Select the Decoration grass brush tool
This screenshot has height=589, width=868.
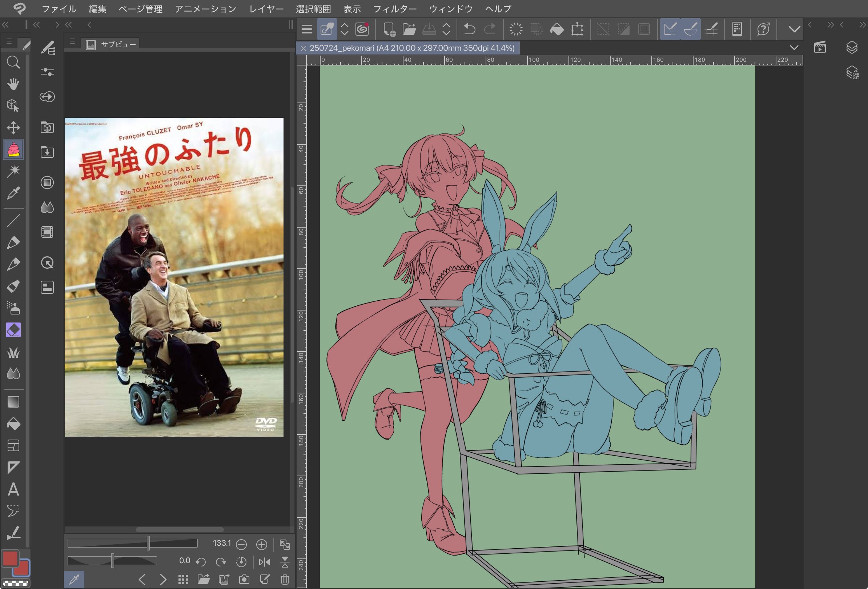(x=13, y=352)
